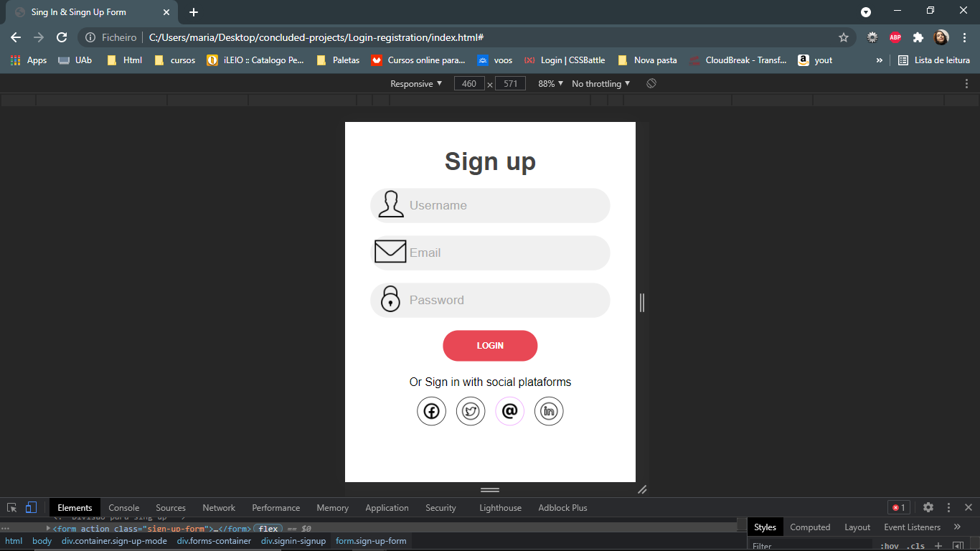The height and width of the screenshot is (551, 980).
Task: Click the Twitter sign-in icon
Action: coord(471,411)
